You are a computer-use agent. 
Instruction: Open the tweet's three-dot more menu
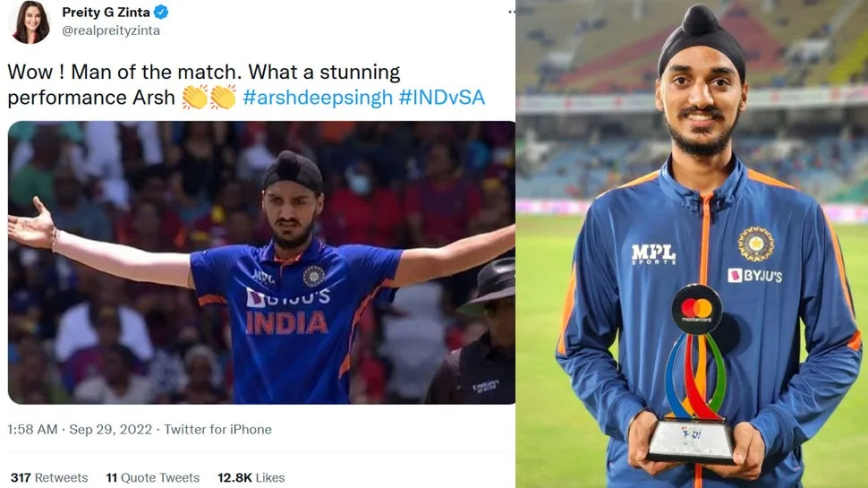511,12
